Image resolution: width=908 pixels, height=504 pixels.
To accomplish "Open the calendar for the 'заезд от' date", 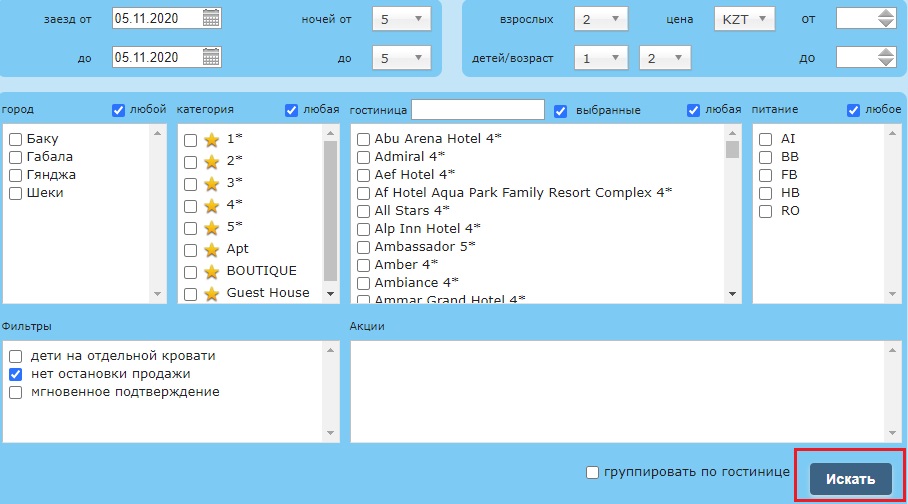I will coord(211,18).
